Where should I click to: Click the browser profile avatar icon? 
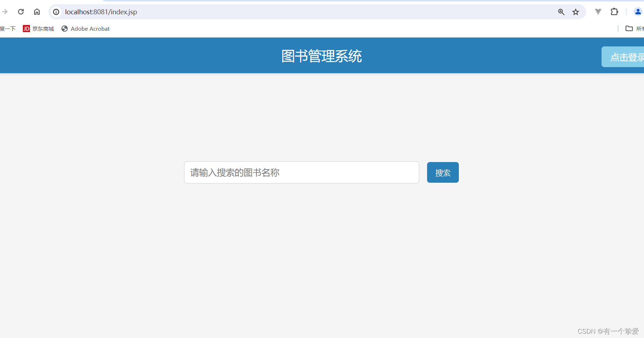coord(638,11)
